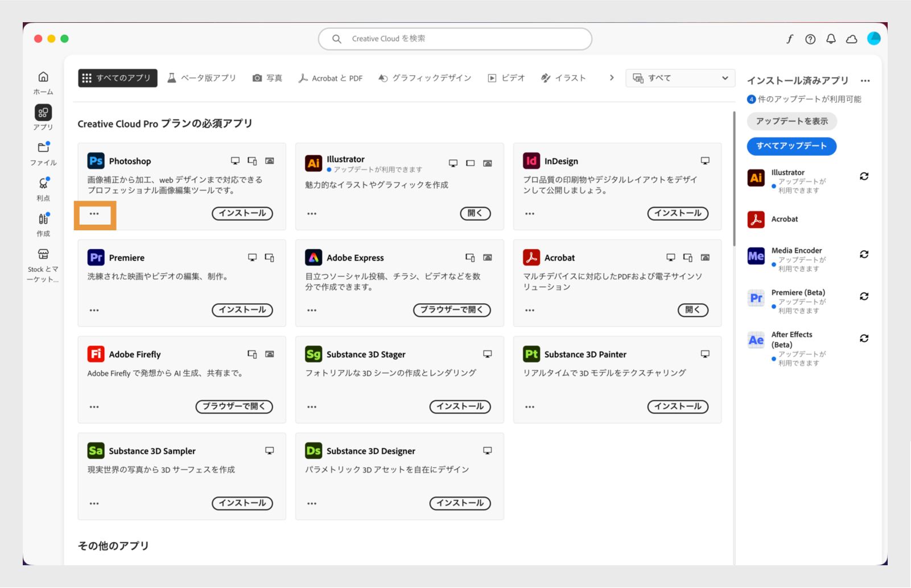This screenshot has height=588, width=911.
Task: Click the Substance 3D Designer icon
Action: pyautogui.click(x=314, y=451)
